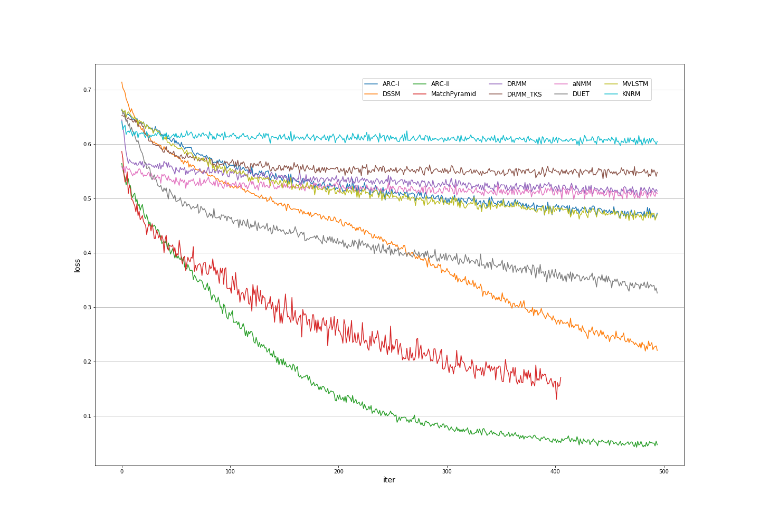Click the red MatchPyramid legend line

click(x=420, y=94)
